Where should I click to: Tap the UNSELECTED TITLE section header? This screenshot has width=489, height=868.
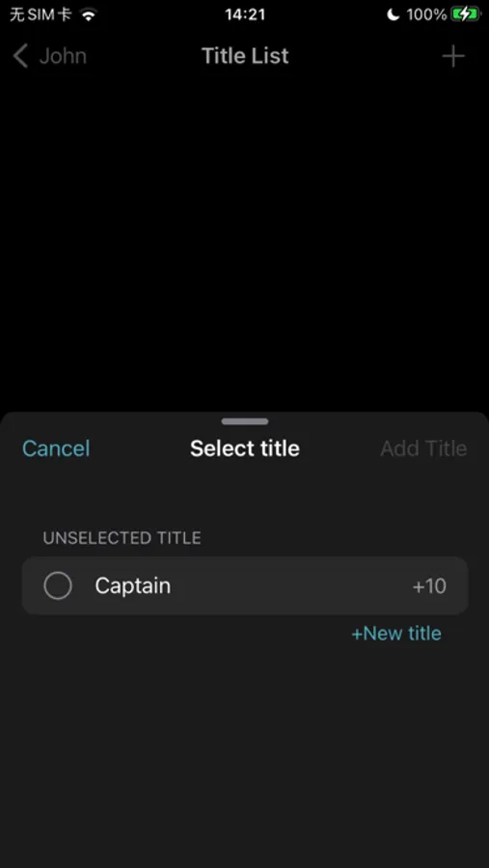tap(122, 538)
